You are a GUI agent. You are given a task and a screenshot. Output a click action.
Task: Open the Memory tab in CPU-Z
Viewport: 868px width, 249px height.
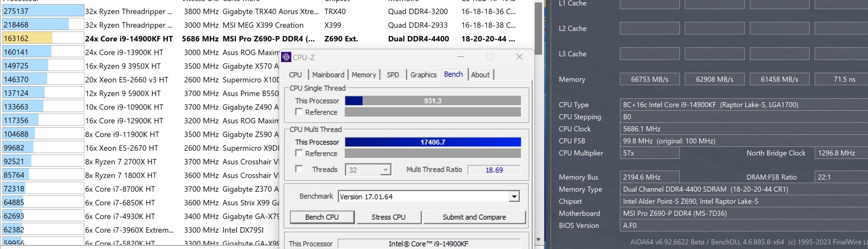coord(364,75)
